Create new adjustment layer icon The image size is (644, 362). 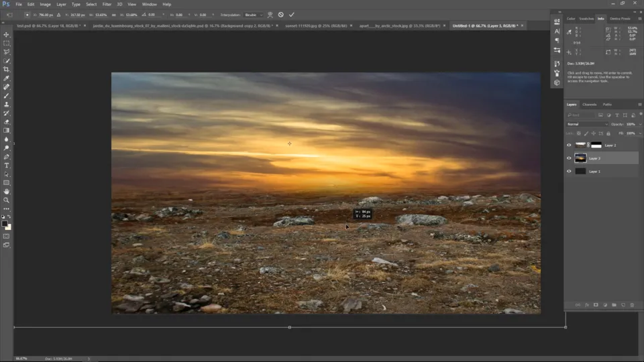pyautogui.click(x=605, y=305)
